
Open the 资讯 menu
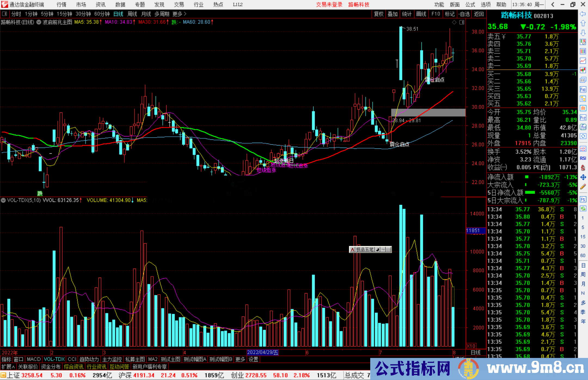pyautogui.click(x=100, y=5)
